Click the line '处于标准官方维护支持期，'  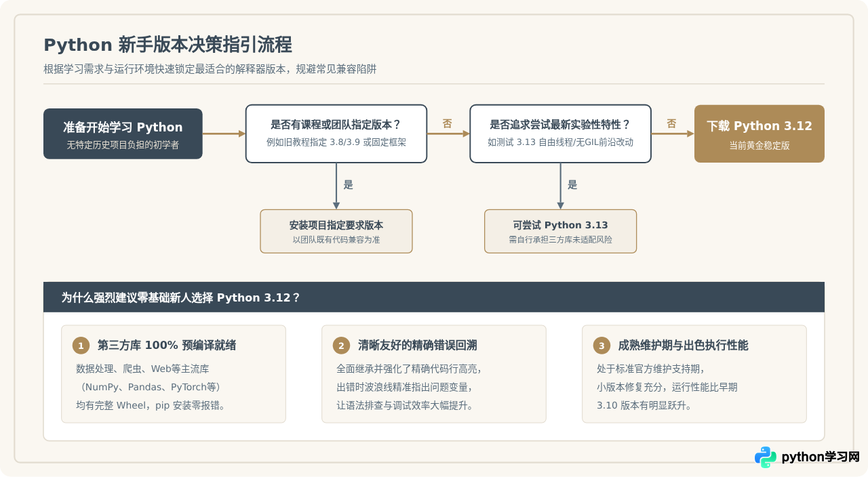pyautogui.click(x=651, y=369)
